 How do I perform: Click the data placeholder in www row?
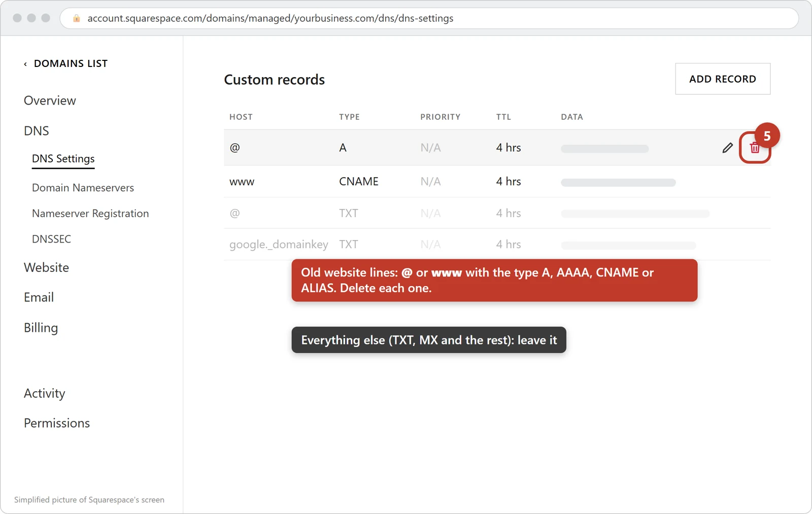coord(618,183)
